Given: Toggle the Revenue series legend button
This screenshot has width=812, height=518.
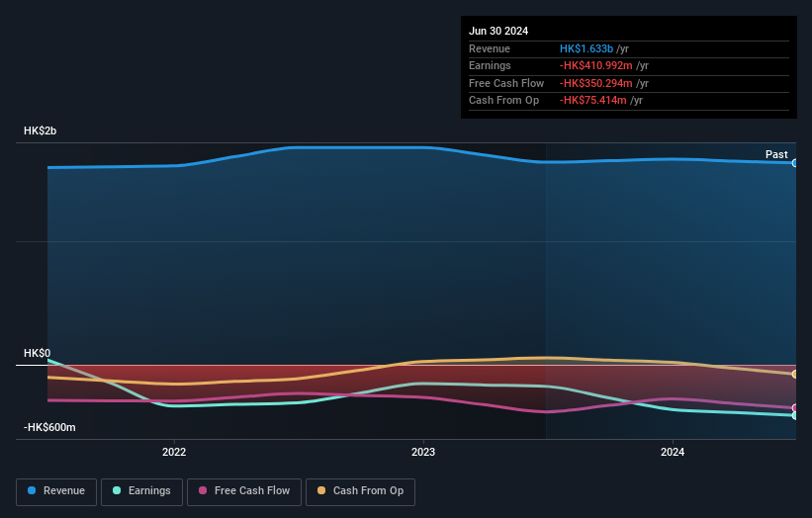Looking at the screenshot, I should pyautogui.click(x=56, y=491).
